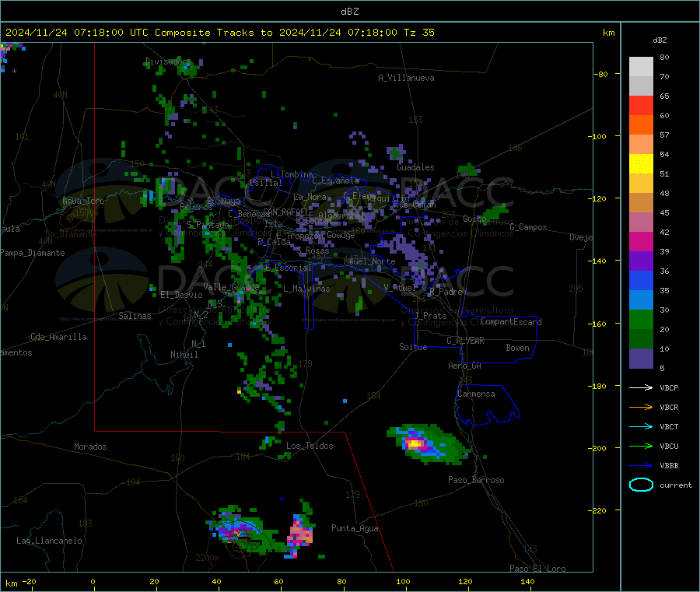The image size is (700, 592).
Task: Click the 'Nihuil' map label
Action: [184, 355]
